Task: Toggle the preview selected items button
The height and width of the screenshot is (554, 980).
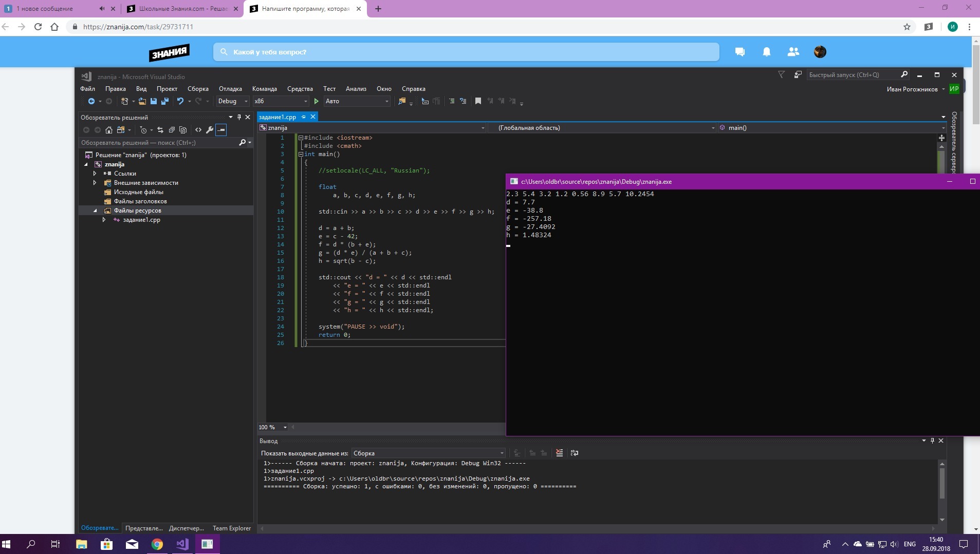Action: (221, 130)
